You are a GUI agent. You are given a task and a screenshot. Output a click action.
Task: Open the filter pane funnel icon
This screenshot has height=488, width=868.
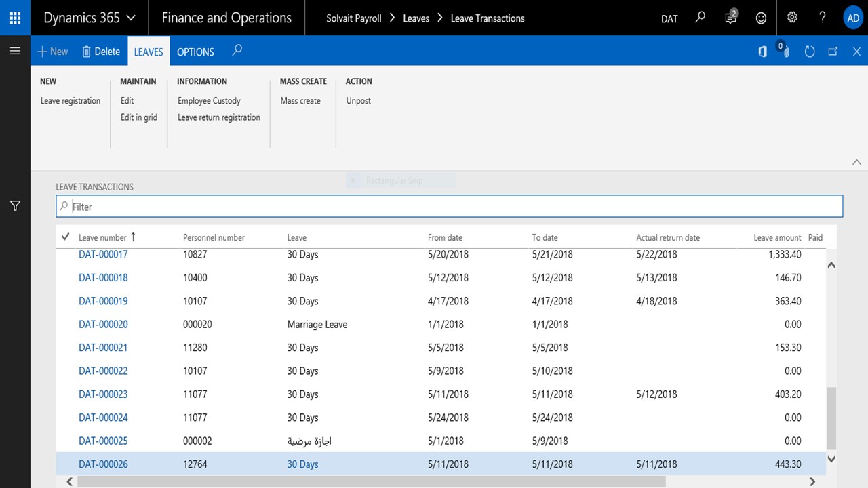[15, 205]
